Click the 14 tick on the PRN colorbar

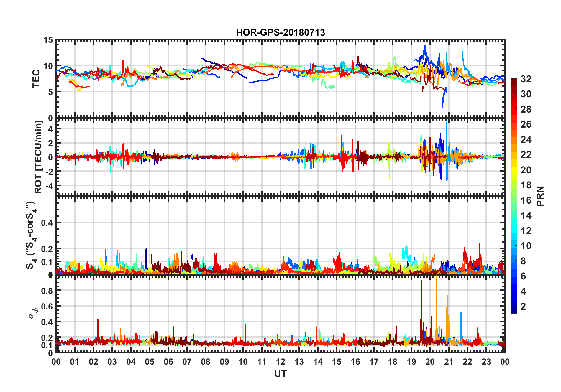[x=526, y=215]
